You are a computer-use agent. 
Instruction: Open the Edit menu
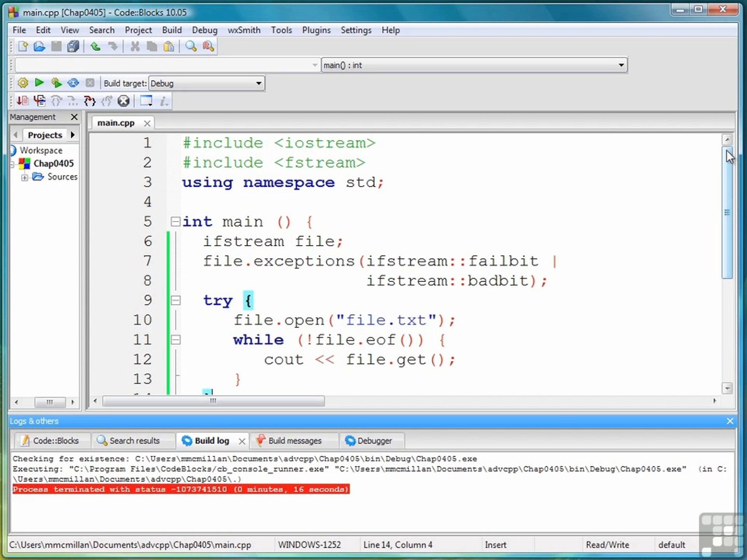[x=43, y=30]
